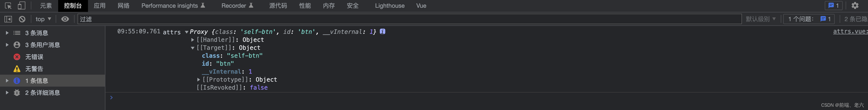
Task: Switch to the 网络 tab
Action: (x=123, y=6)
